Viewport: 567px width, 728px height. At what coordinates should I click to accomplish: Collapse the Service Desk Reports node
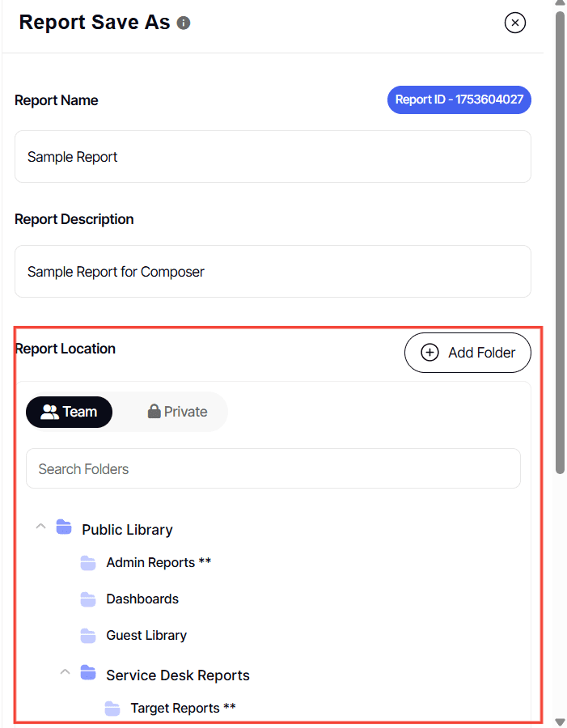(65, 672)
